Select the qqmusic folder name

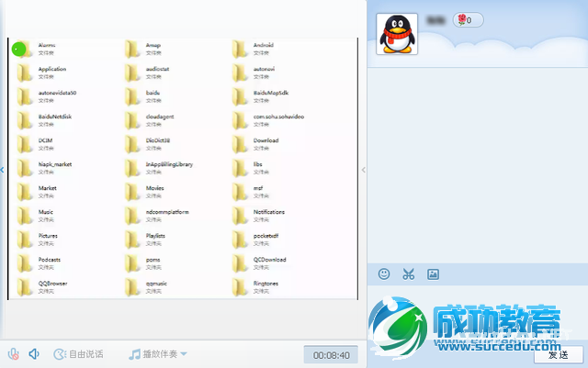click(x=156, y=284)
